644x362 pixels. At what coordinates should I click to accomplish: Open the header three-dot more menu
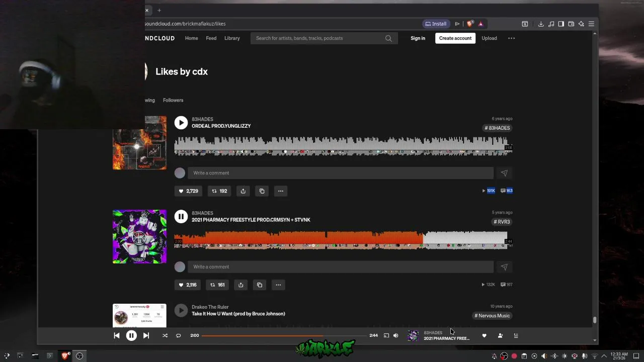[x=511, y=38]
